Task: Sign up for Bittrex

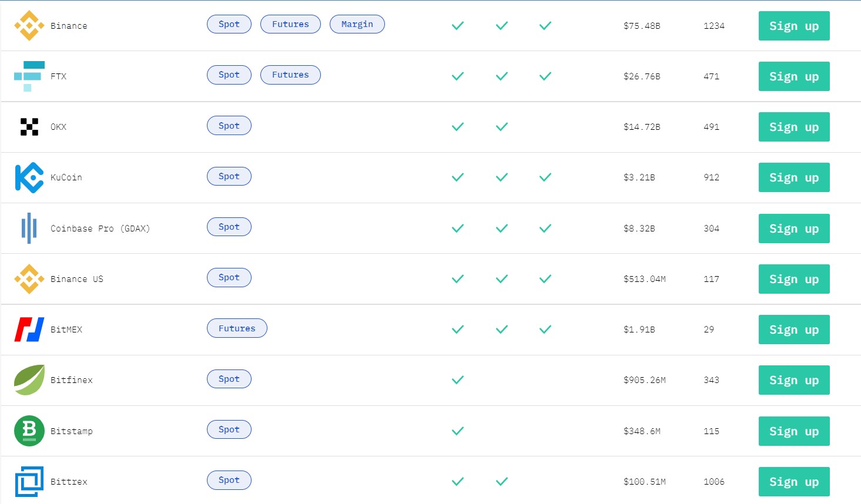Action: coord(794,482)
